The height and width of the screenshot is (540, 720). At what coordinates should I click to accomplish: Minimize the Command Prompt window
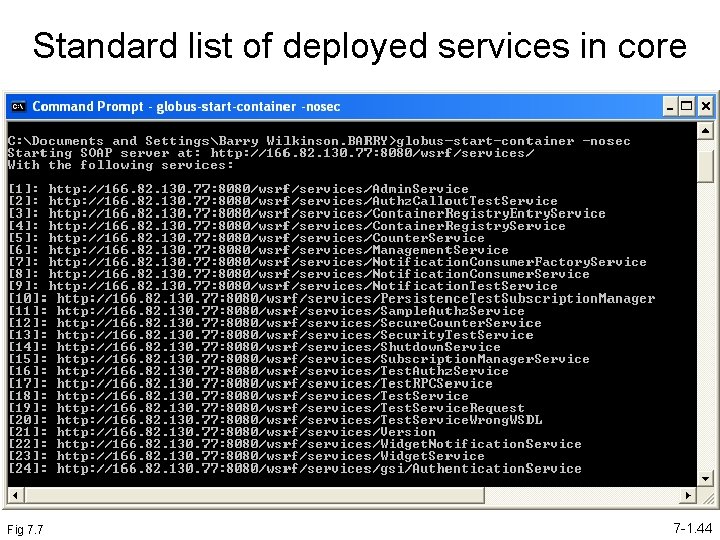[670, 107]
